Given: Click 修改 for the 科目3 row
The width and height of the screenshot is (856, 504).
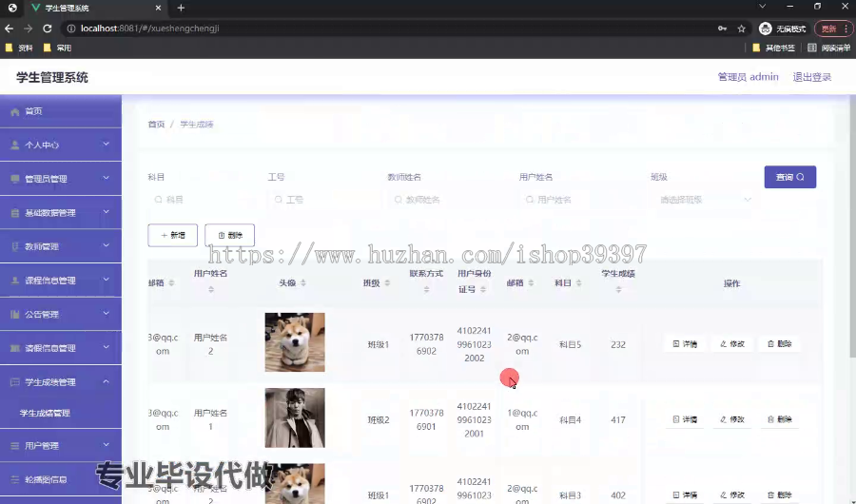Looking at the screenshot, I should (x=732, y=494).
